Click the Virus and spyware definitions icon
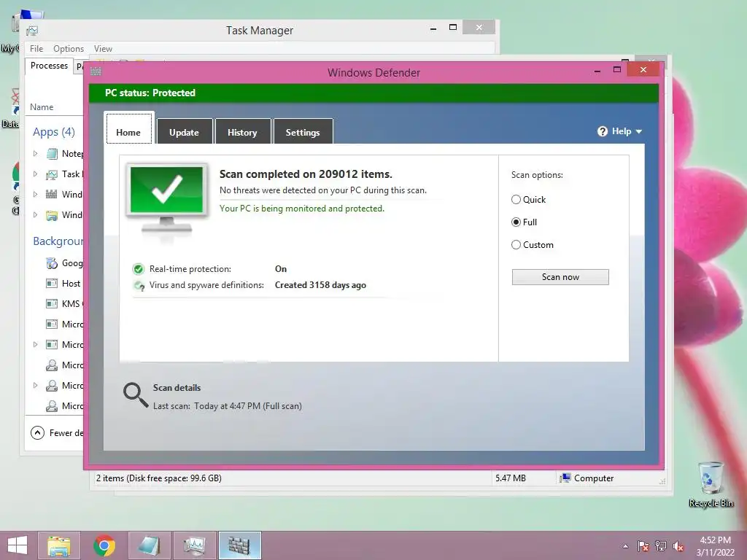The height and width of the screenshot is (560, 747). 139,285
